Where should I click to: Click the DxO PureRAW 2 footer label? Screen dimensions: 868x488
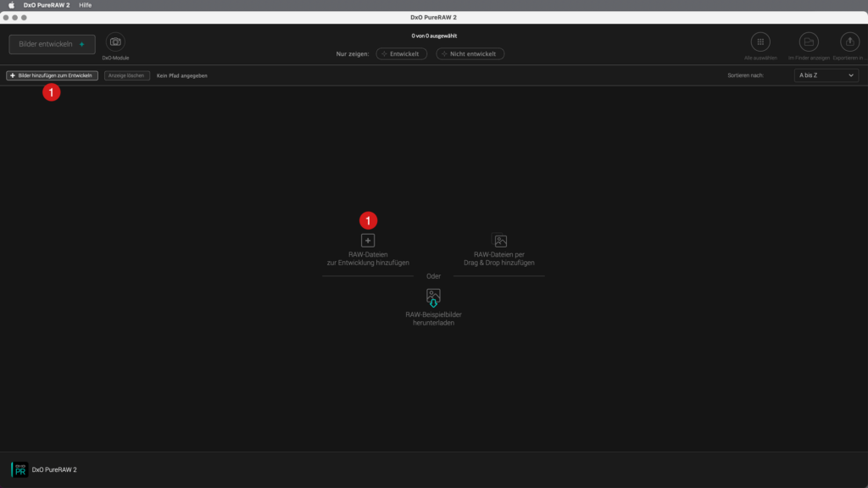coord(54,469)
